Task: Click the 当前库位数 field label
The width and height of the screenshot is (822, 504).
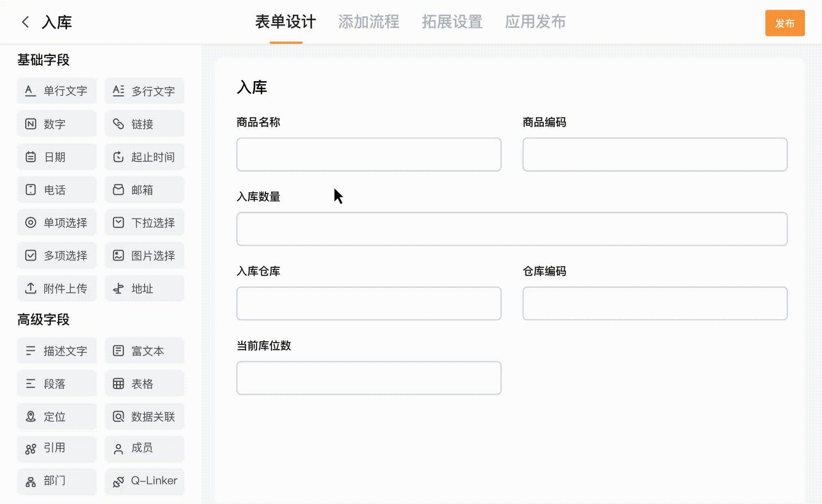Action: (x=264, y=346)
